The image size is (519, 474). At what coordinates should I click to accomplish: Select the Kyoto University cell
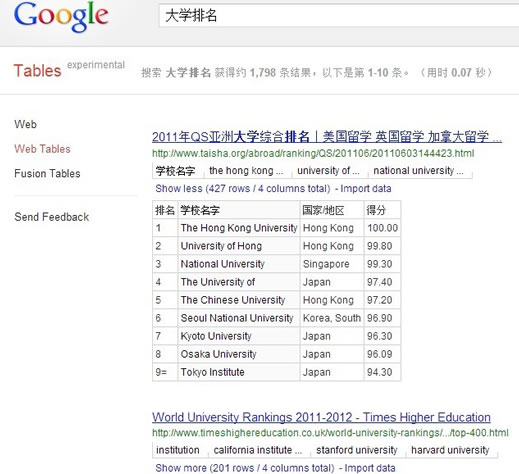[x=239, y=336]
